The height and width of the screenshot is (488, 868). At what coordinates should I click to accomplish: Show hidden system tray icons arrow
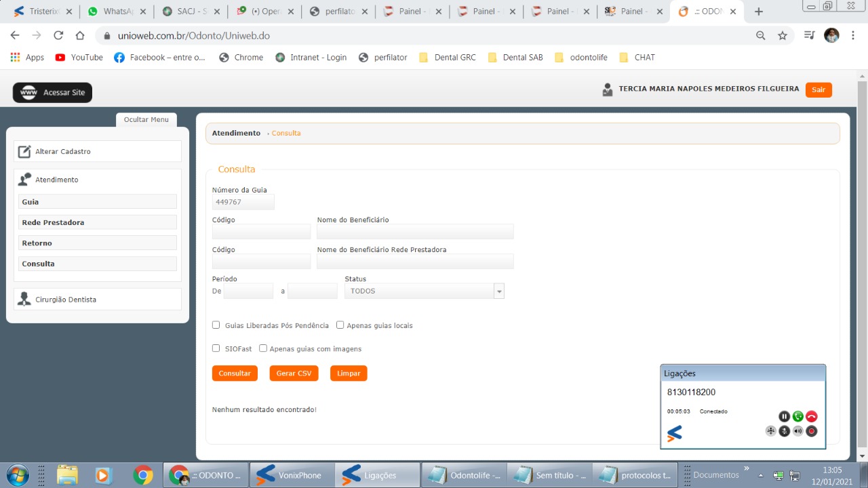760,475
